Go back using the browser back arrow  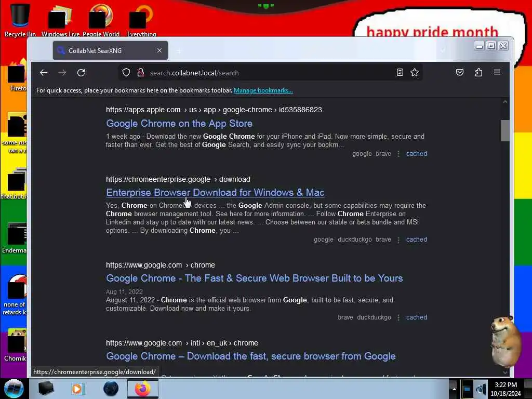pyautogui.click(x=44, y=73)
